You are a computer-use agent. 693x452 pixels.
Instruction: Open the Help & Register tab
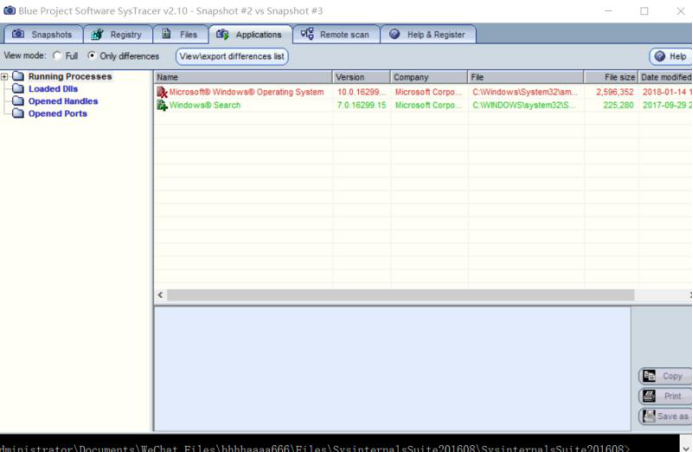(428, 34)
